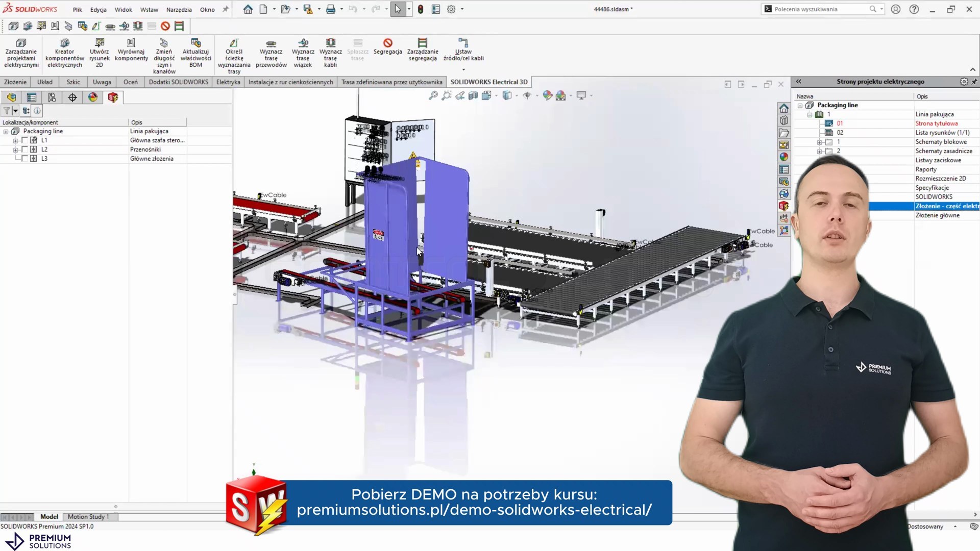Viewport: 980px width, 551px height.
Task: Click Polecenia wyszukiwania search field
Action: 822,9
